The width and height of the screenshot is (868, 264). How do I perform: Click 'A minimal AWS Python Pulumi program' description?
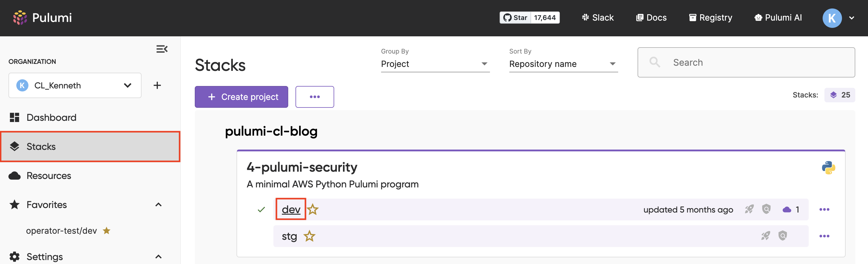click(333, 184)
